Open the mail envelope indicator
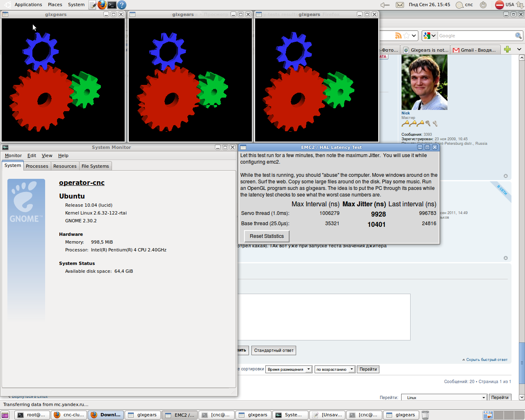Viewport: 525px width, 420px height. click(399, 5)
